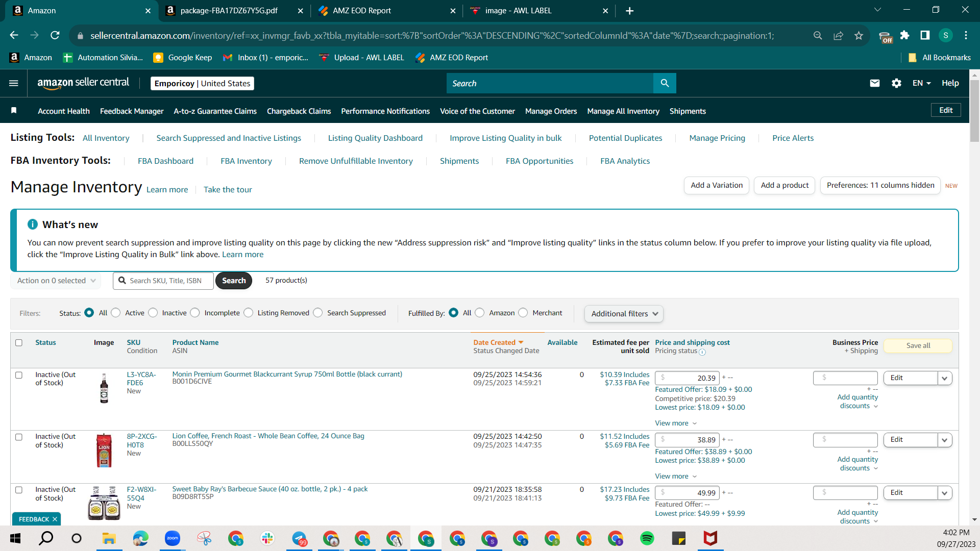Click the Add a product button
980x551 pixels.
click(x=785, y=185)
